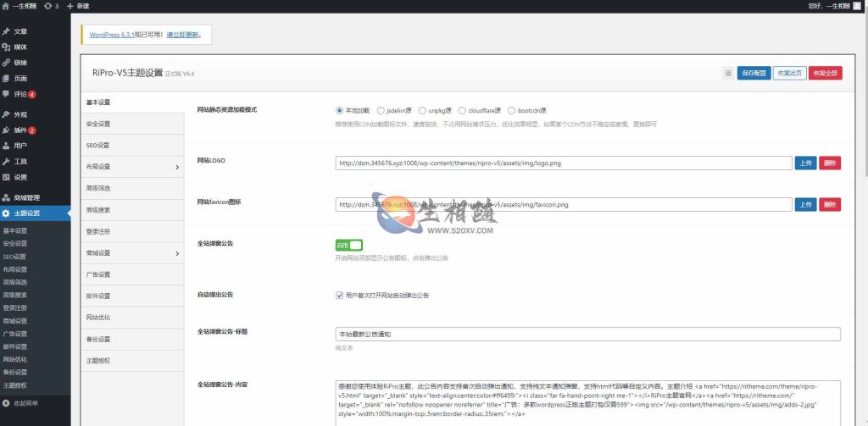Select the jsdelivr源 radio option
Screen dimensions: 868x426
[381, 110]
